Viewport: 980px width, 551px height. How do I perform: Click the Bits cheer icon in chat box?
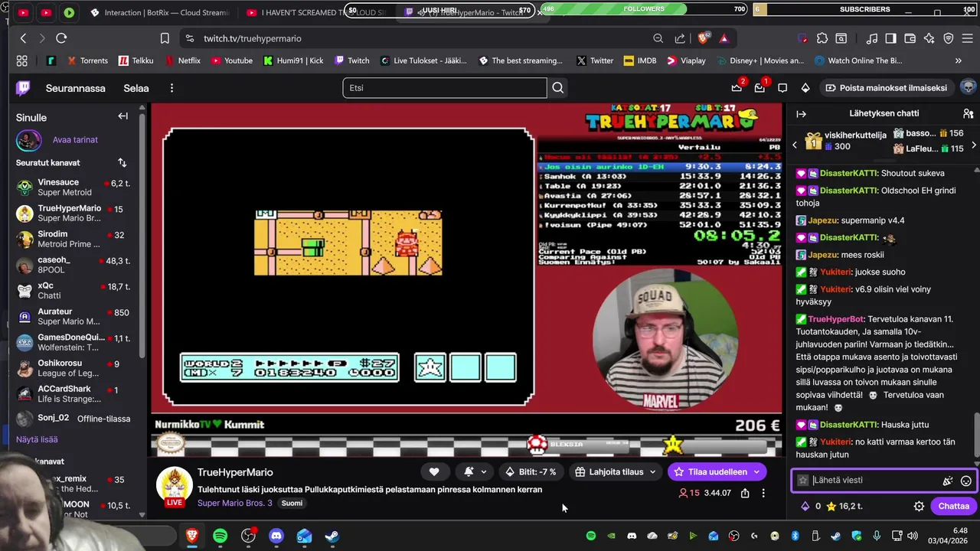(x=948, y=481)
